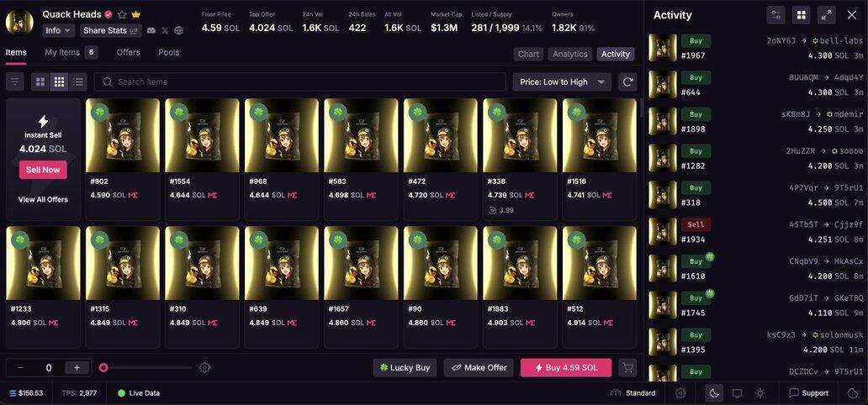
Task: Open sweep settings gear beside the slider
Action: point(204,367)
